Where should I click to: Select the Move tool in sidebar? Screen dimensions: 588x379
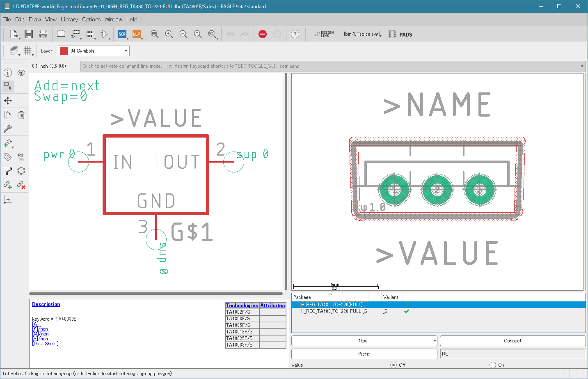pyautogui.click(x=8, y=101)
